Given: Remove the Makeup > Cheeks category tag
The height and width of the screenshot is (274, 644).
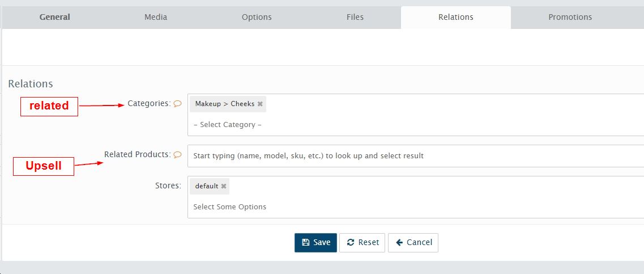Looking at the screenshot, I should coord(260,104).
